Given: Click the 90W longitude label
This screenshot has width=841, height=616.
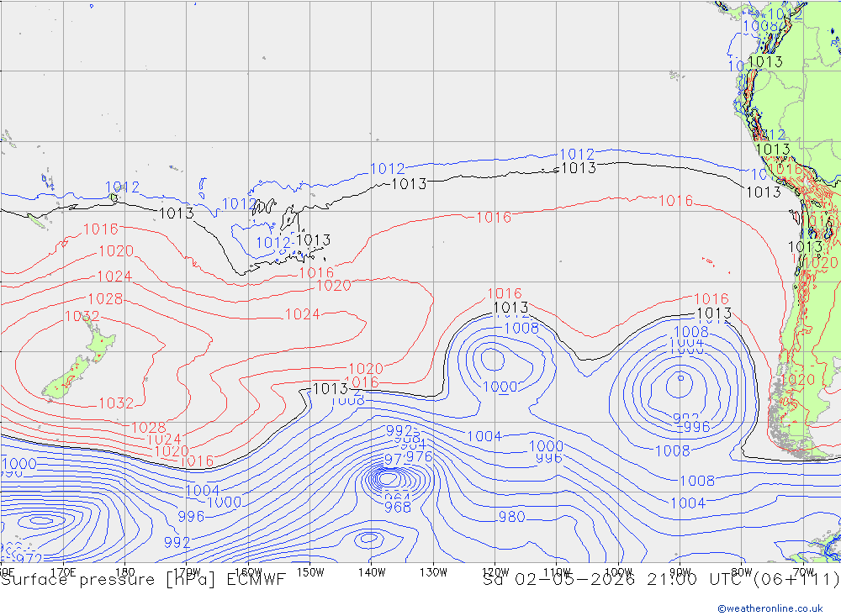Looking at the screenshot, I should (x=680, y=572).
